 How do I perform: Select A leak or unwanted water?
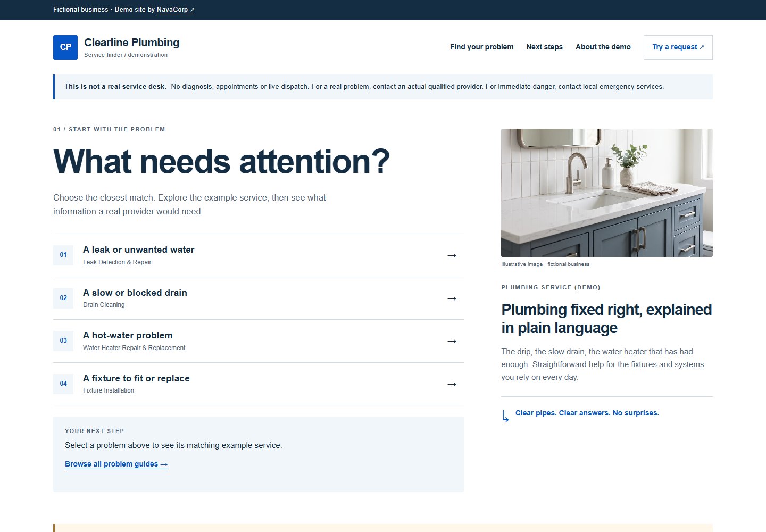click(259, 255)
